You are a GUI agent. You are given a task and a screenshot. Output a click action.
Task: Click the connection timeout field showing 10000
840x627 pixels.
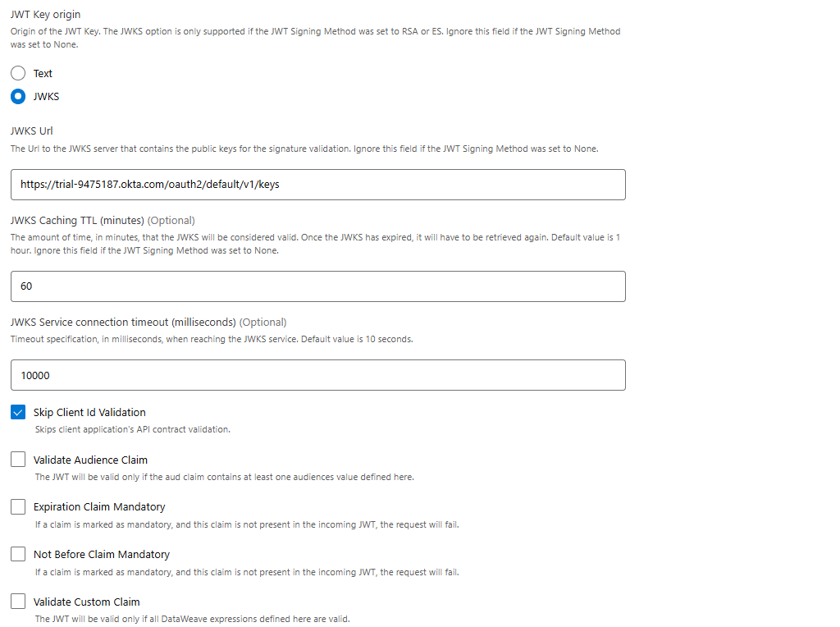[317, 375]
